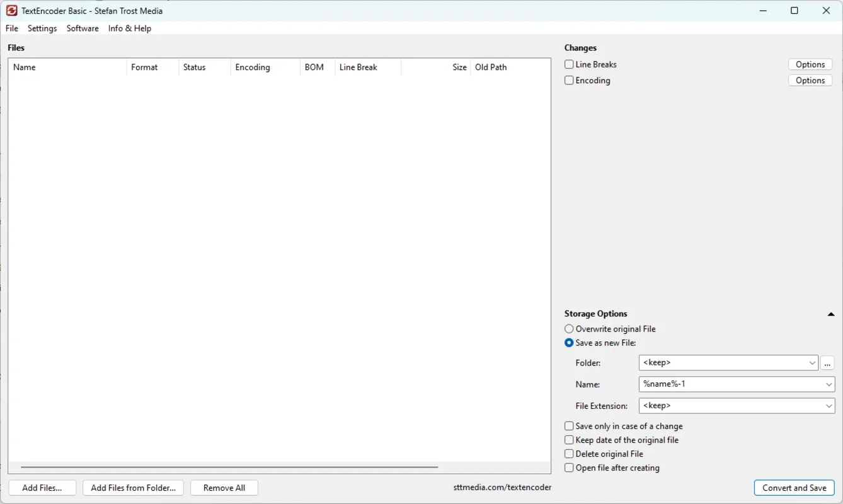The height and width of the screenshot is (504, 843).
Task: Open the Settings menu
Action: (x=42, y=28)
